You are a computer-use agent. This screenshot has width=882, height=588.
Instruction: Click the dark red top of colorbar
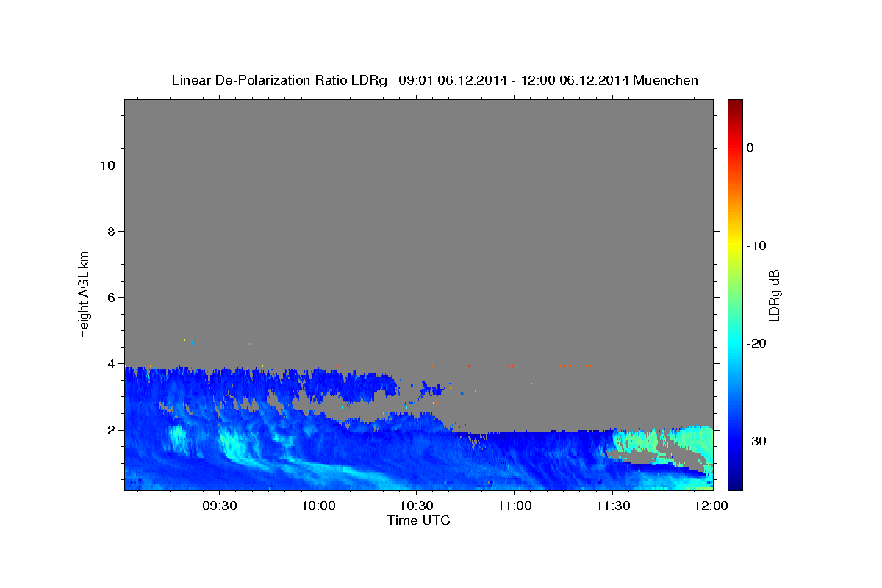735,104
